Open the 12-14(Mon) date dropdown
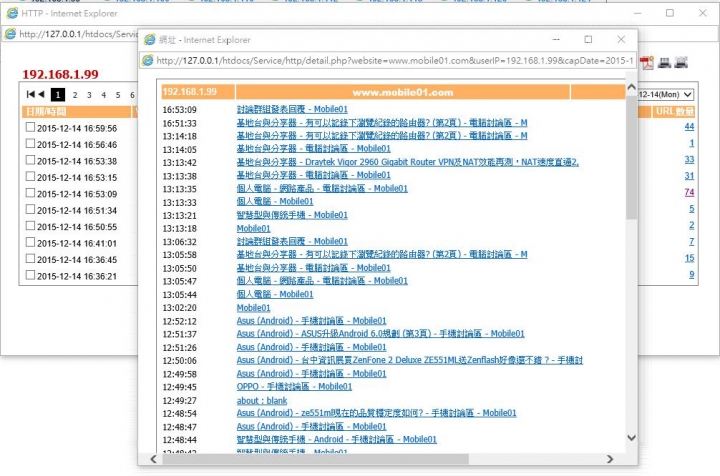 pyautogui.click(x=665, y=95)
